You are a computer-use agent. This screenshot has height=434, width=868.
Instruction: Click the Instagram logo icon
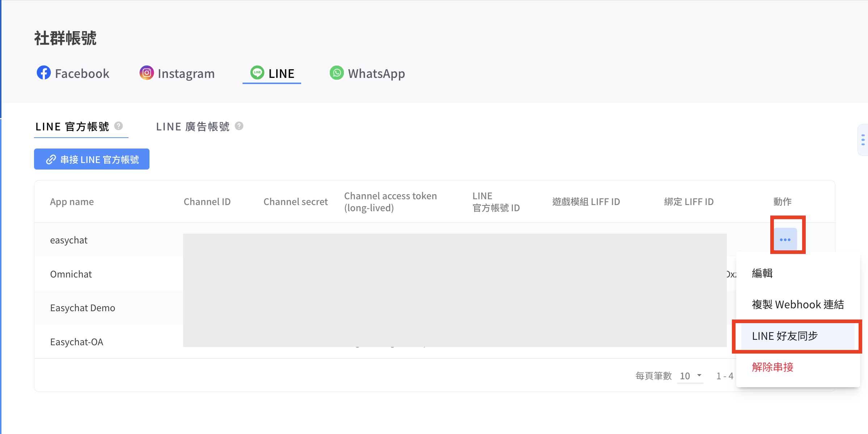(x=147, y=73)
